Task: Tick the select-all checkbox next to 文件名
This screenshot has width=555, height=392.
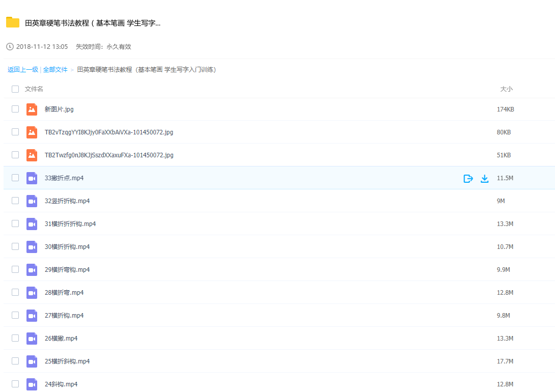Action: 15,89
